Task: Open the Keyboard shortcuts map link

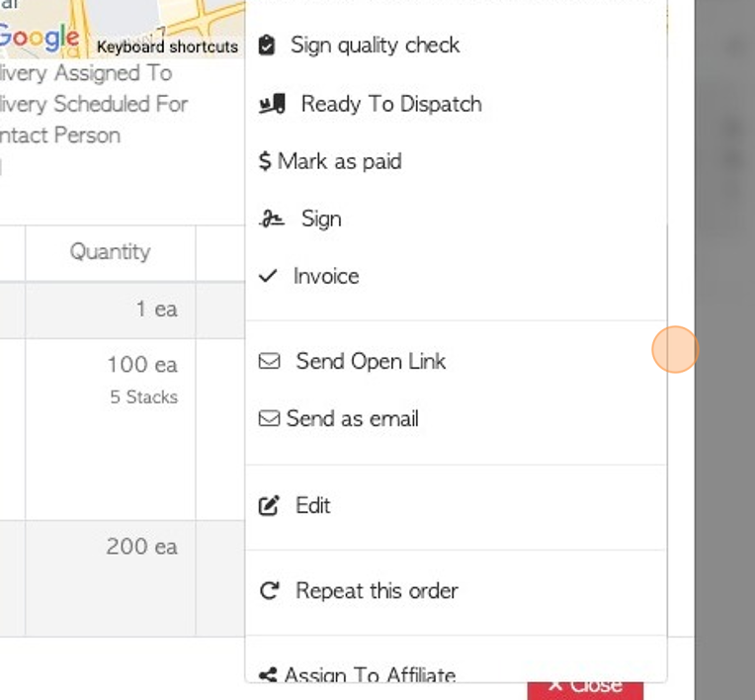Action: pyautogui.click(x=167, y=46)
